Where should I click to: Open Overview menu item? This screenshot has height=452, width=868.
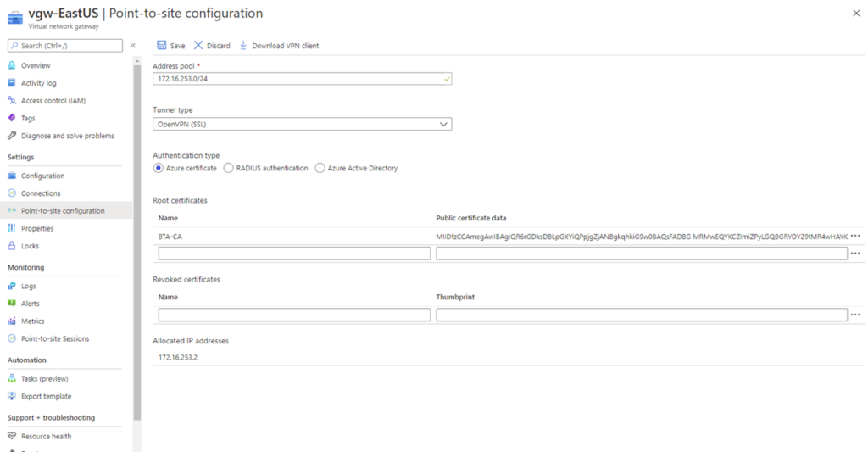point(36,65)
